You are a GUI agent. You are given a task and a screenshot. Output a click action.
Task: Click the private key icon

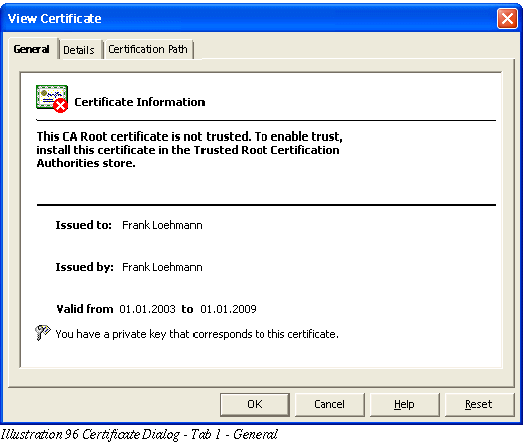click(x=43, y=333)
